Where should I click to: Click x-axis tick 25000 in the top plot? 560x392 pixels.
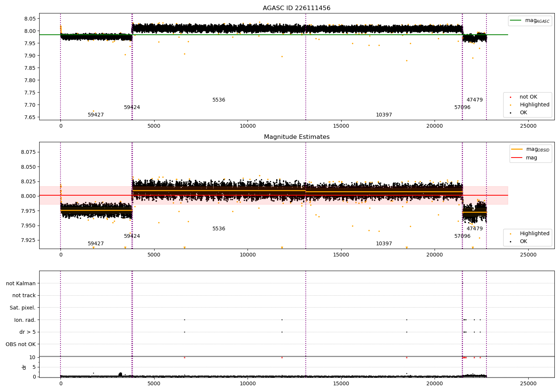pyautogui.click(x=528, y=126)
